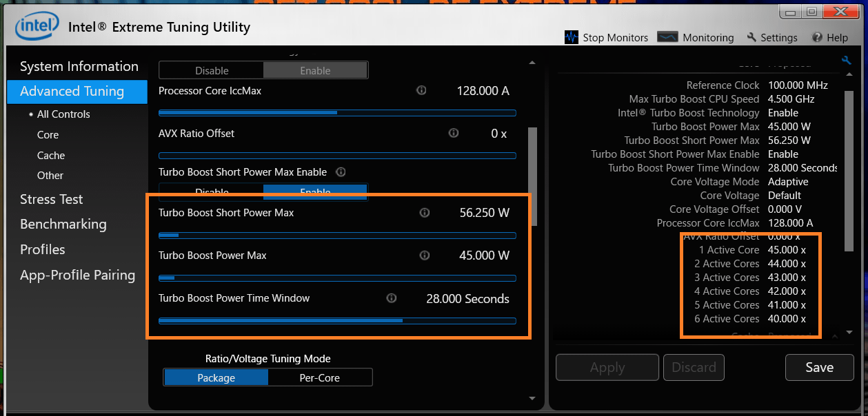Screen dimensions: 868x416
Task: Select Disable on the top toggle
Action: (x=212, y=70)
